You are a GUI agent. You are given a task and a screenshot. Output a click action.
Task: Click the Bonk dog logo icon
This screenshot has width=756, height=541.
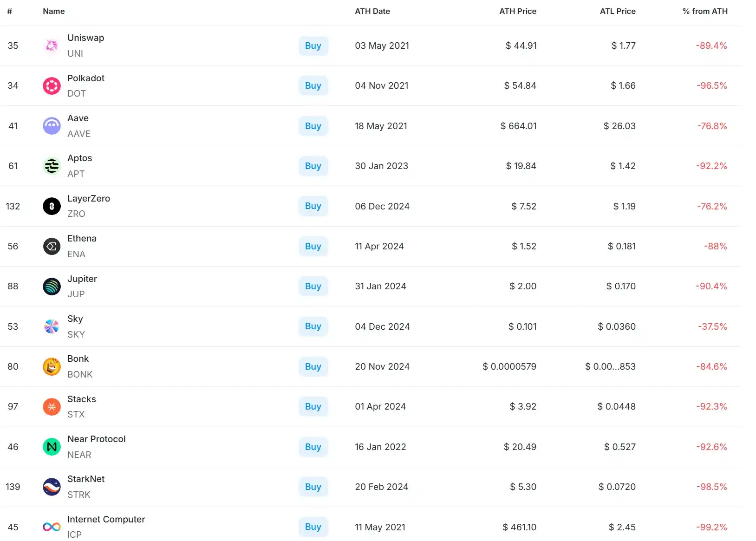[x=52, y=366]
